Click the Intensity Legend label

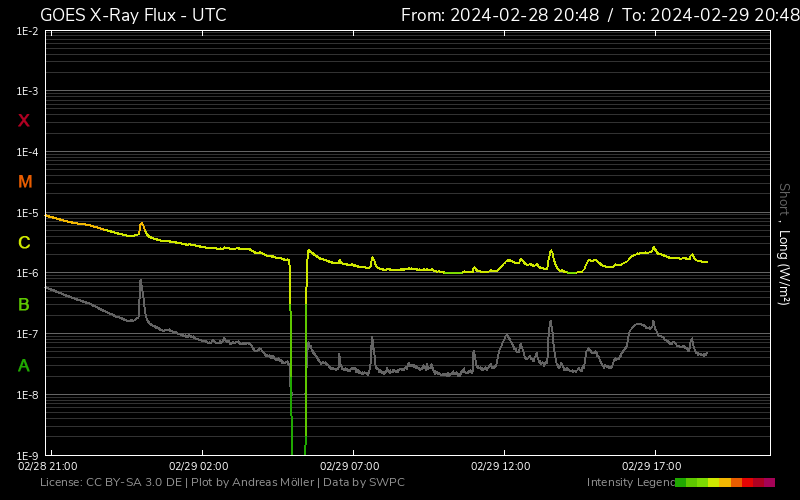click(631, 482)
